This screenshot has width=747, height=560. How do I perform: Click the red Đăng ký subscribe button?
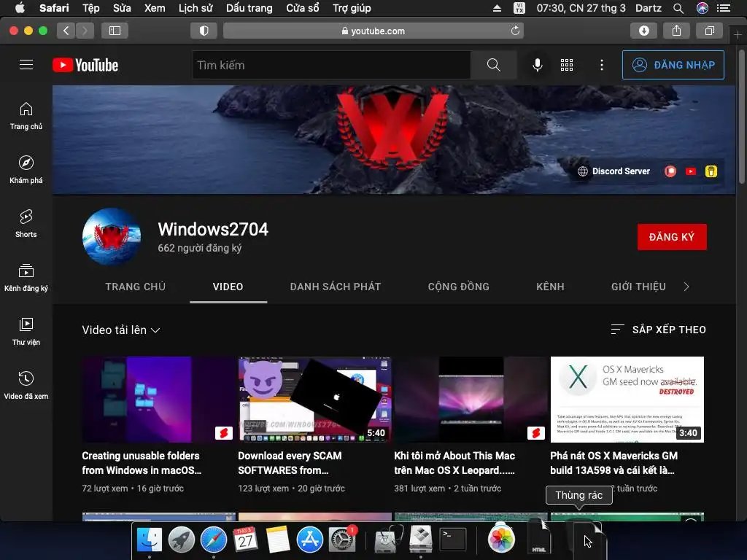pos(672,237)
